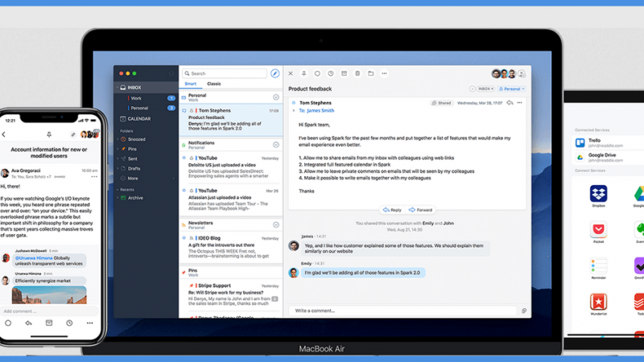644x362 pixels.
Task: Remove the INBOX tag from the email
Action: click(493, 88)
